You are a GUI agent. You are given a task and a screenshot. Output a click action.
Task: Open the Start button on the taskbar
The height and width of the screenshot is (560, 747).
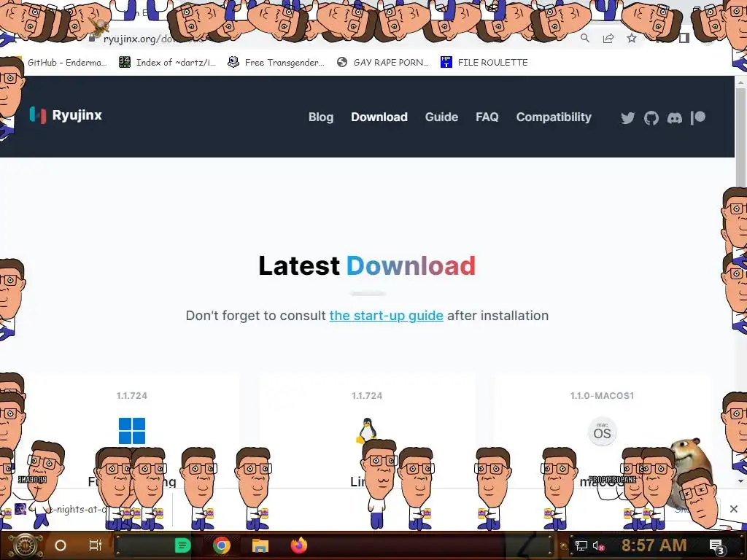tap(24, 545)
